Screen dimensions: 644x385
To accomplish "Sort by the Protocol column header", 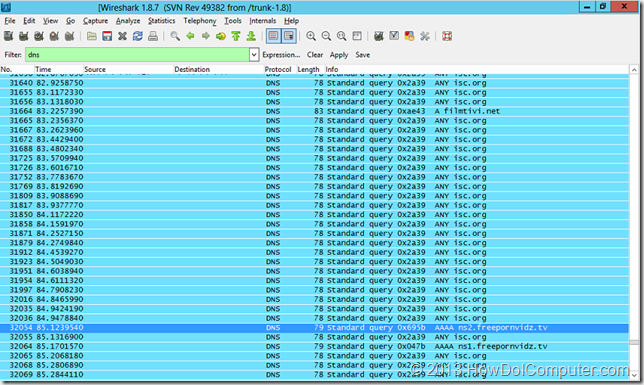I will point(280,69).
